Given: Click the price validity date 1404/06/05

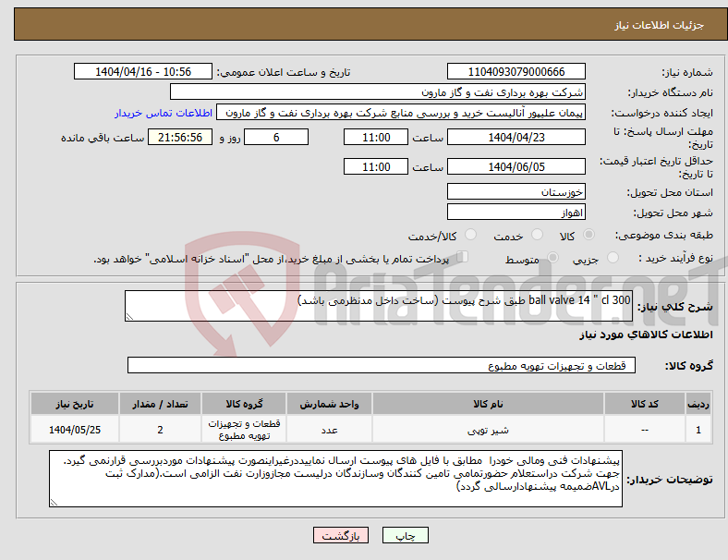Looking at the screenshot, I should tap(516, 166).
